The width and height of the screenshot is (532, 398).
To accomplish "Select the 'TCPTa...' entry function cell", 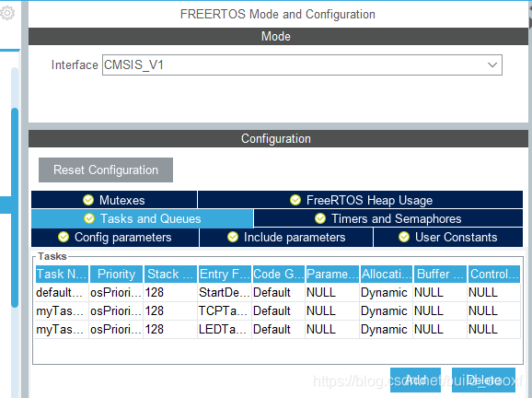I will click(225, 310).
